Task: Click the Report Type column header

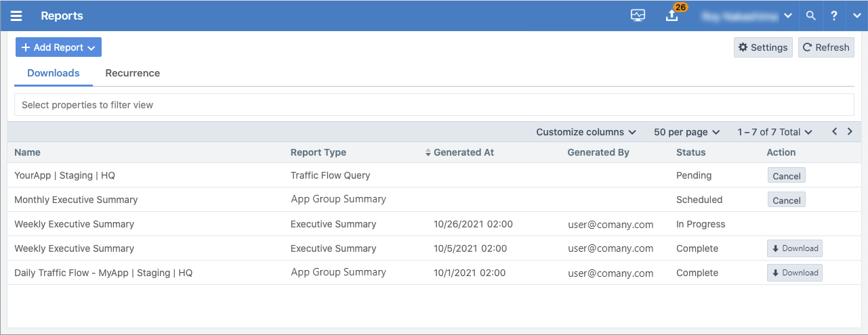Action: [x=318, y=152]
